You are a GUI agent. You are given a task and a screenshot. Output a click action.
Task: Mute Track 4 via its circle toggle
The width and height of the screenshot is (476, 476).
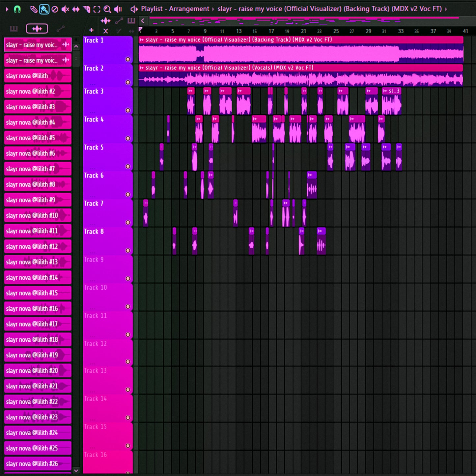pyautogui.click(x=128, y=138)
